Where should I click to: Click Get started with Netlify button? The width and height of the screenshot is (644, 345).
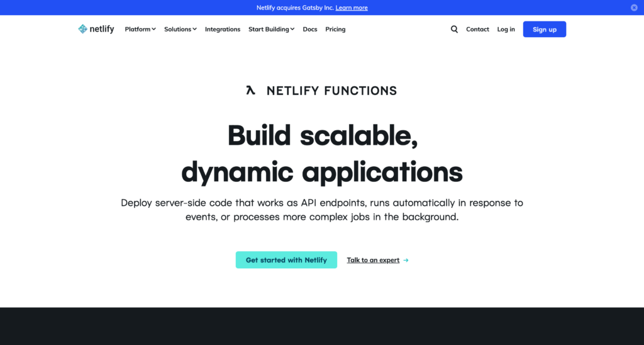(286, 260)
